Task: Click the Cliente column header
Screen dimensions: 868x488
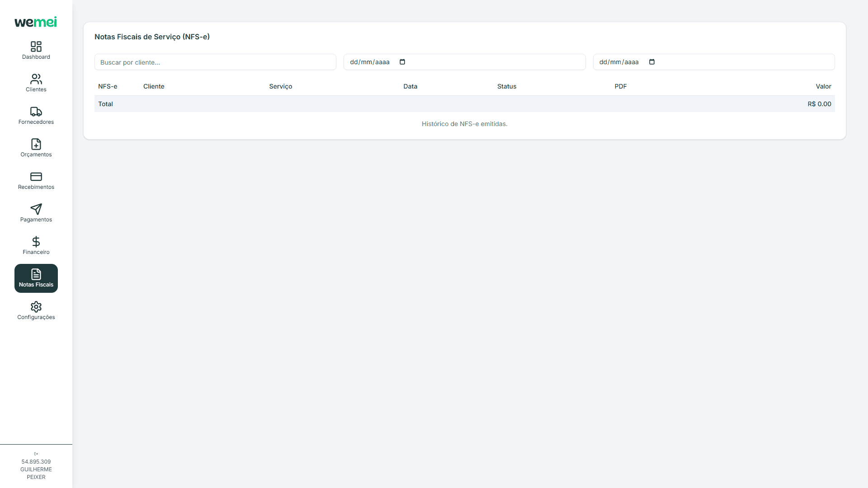Action: click(154, 86)
